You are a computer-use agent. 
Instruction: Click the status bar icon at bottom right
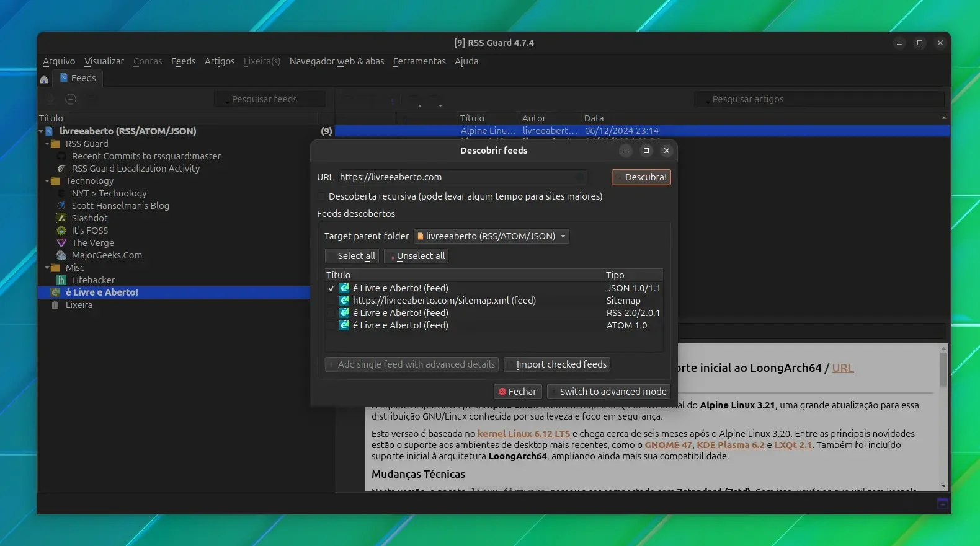(942, 504)
